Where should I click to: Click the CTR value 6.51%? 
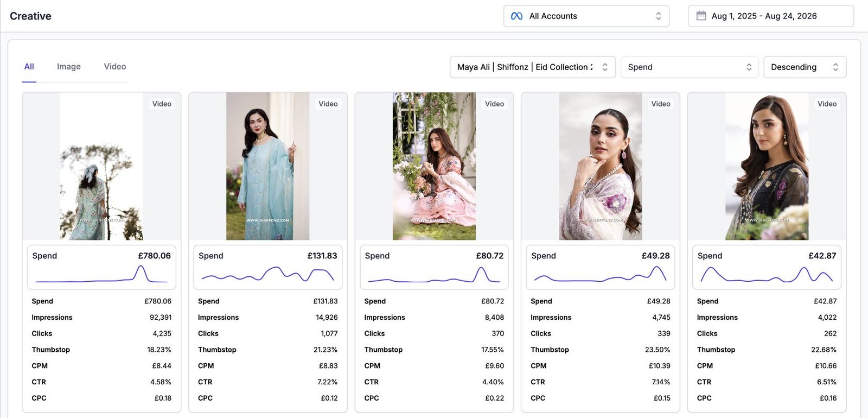827,382
